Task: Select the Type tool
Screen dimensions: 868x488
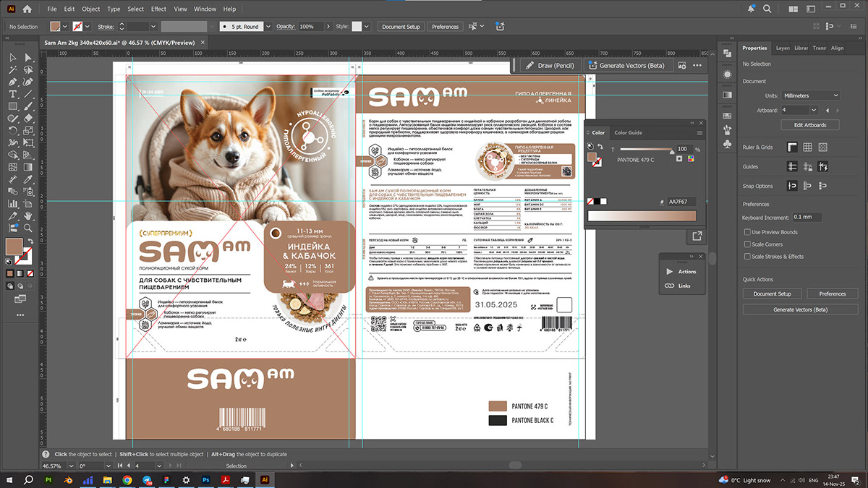Action: [x=13, y=94]
